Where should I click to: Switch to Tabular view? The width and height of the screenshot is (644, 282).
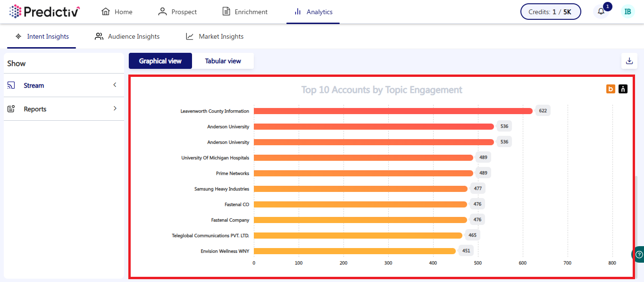click(223, 61)
